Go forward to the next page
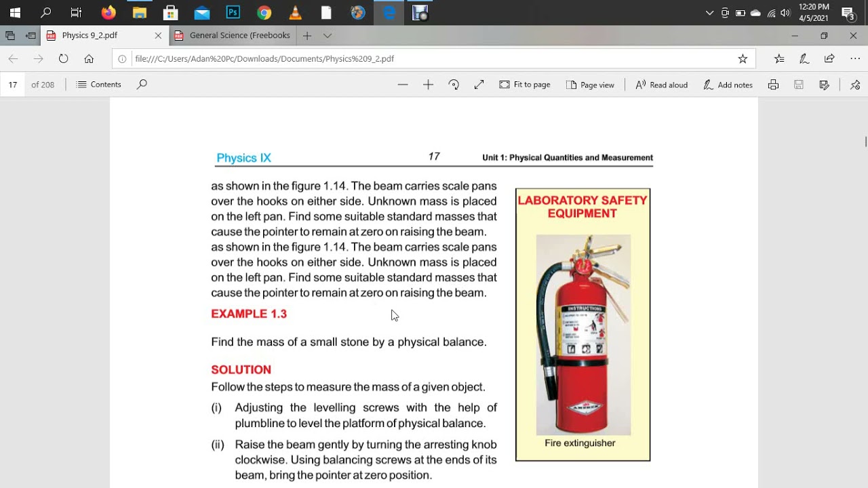 point(38,59)
